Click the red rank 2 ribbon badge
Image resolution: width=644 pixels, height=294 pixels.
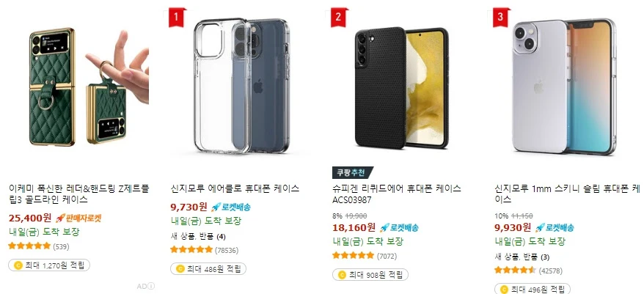pos(338,18)
